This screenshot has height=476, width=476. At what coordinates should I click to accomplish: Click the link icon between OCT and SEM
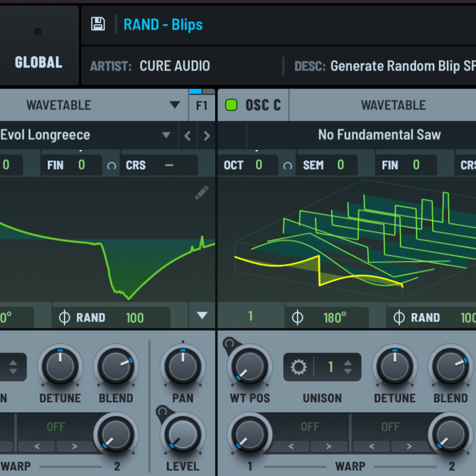pos(288,165)
